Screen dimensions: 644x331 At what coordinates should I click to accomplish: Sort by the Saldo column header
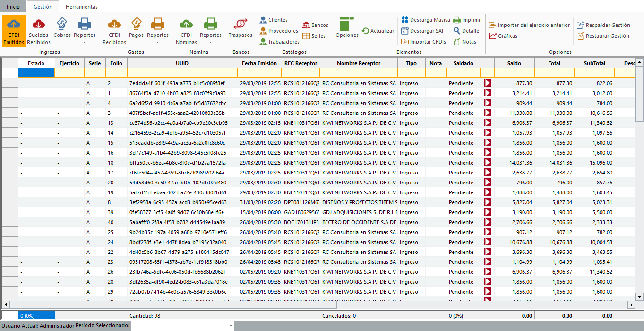click(x=514, y=63)
